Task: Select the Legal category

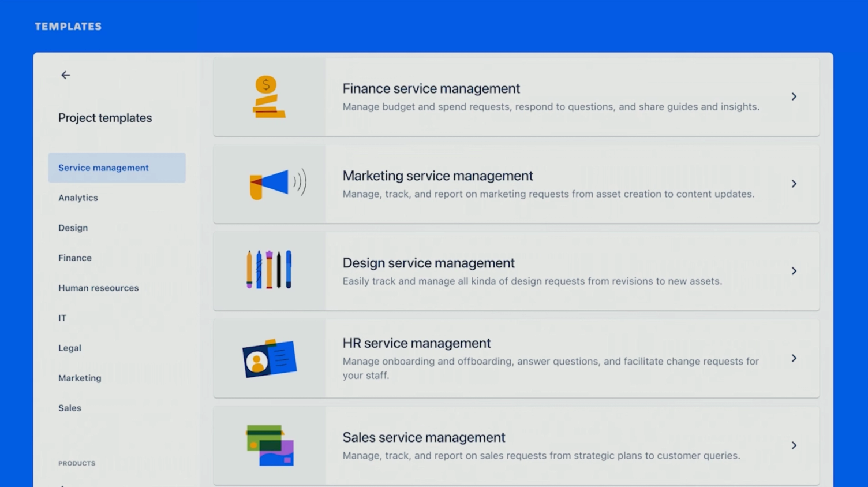Action: [70, 348]
